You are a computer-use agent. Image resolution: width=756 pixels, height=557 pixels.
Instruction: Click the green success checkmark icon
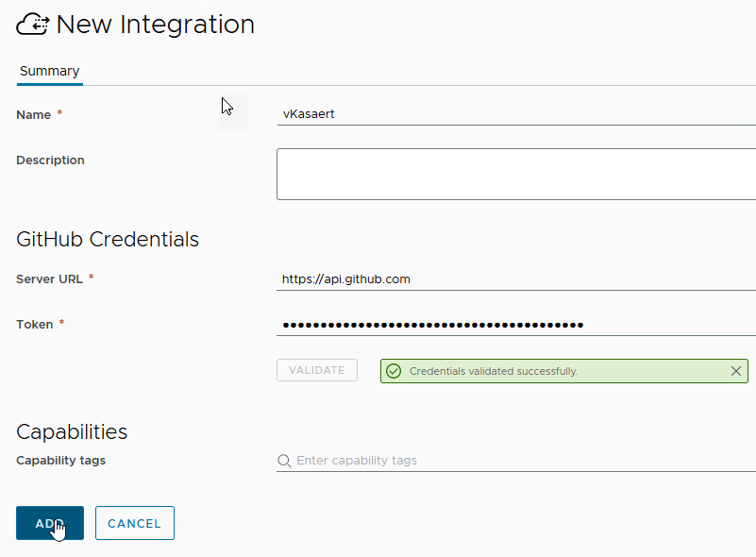(394, 371)
